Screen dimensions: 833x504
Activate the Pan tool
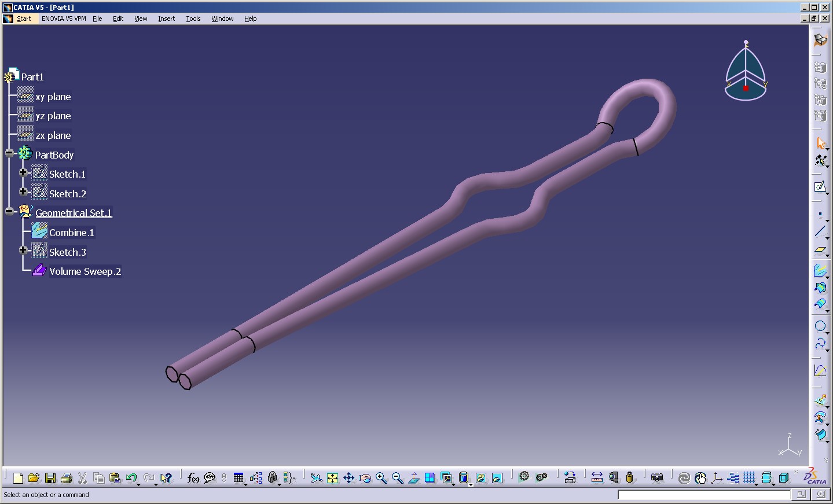(348, 478)
